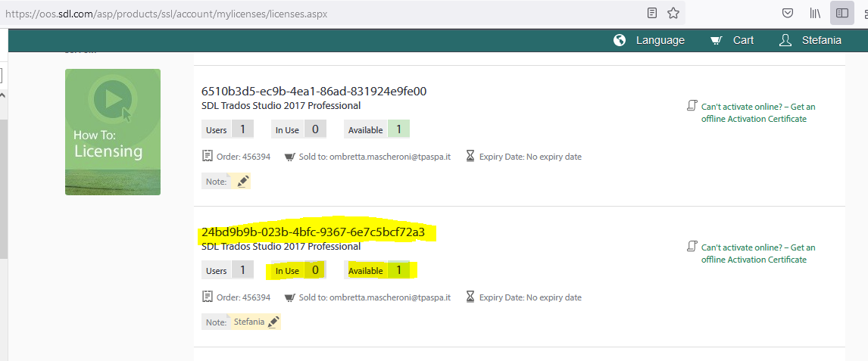Image resolution: width=868 pixels, height=361 pixels.
Task: Click product name under license 6510b3d5
Action: tap(281, 105)
